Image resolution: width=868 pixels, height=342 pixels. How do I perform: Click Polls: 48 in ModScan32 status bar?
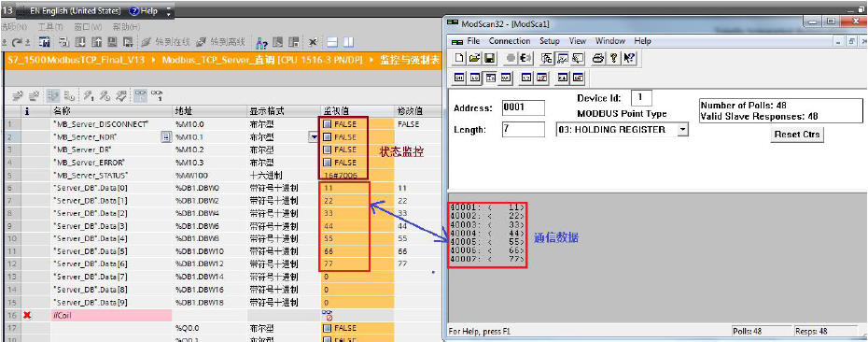(x=748, y=331)
